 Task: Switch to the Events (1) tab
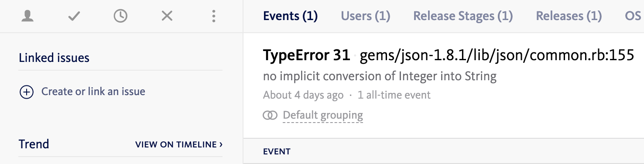(290, 16)
